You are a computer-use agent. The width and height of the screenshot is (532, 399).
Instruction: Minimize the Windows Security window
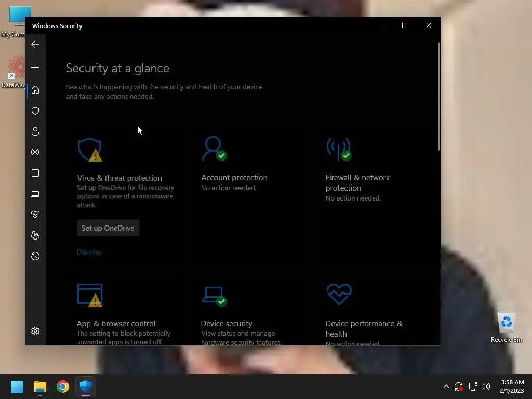click(381, 26)
